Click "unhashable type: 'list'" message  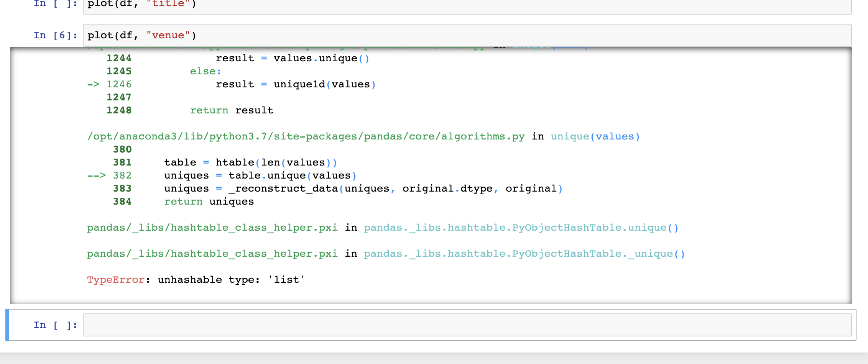[x=232, y=280]
